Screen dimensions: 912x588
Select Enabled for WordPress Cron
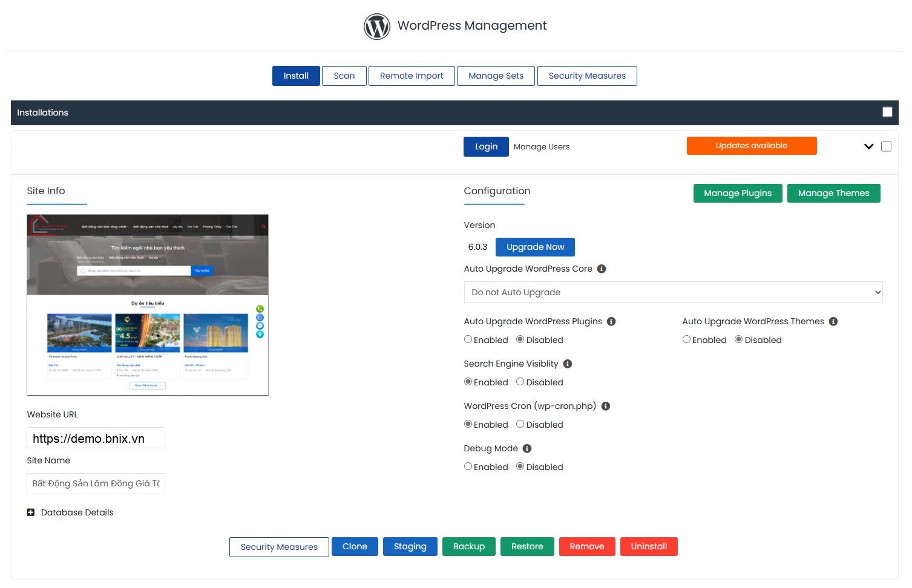click(468, 424)
